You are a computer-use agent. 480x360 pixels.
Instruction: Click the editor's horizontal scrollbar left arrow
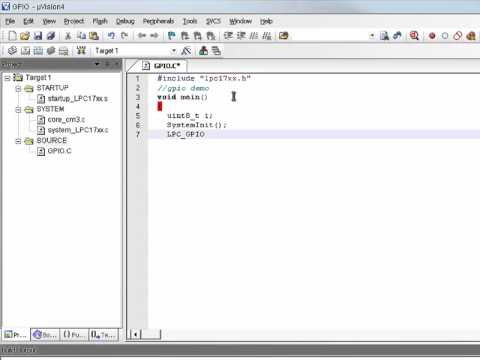pyautogui.click(x=135, y=334)
